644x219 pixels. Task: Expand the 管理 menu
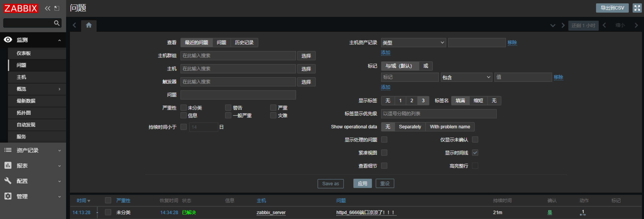tap(60, 197)
